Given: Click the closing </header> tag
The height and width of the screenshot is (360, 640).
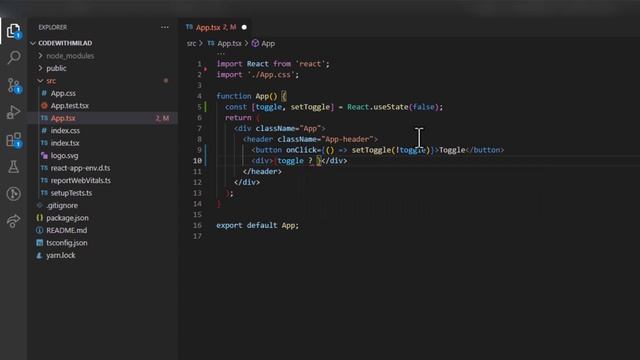Looking at the screenshot, I should (262, 172).
